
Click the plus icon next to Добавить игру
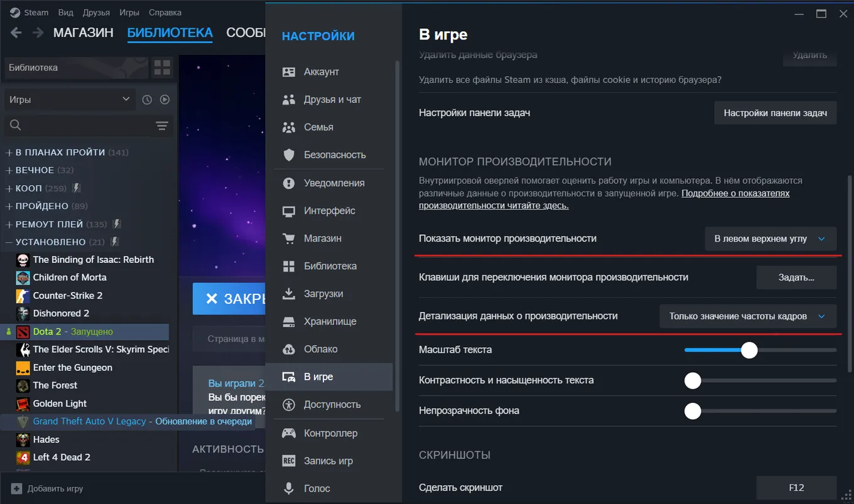[16, 488]
